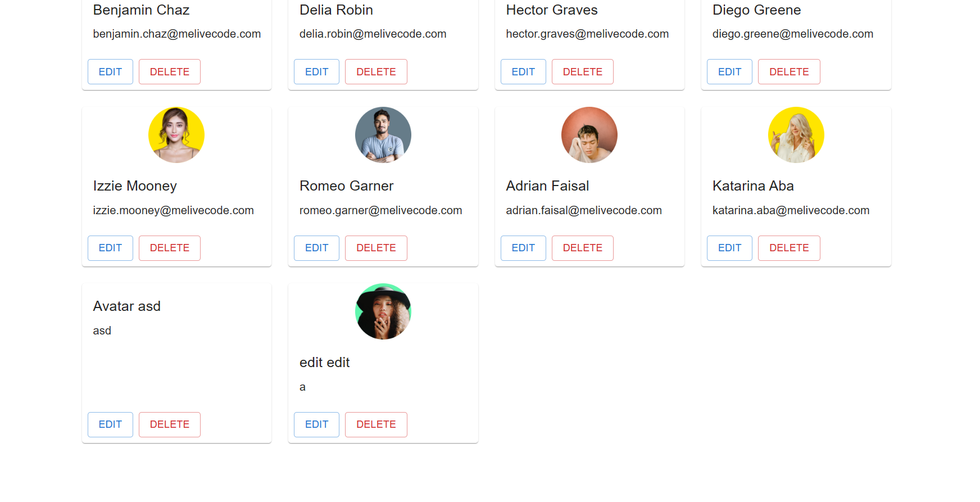
Task: Edit Adrian Faisal's profile
Action: click(523, 248)
